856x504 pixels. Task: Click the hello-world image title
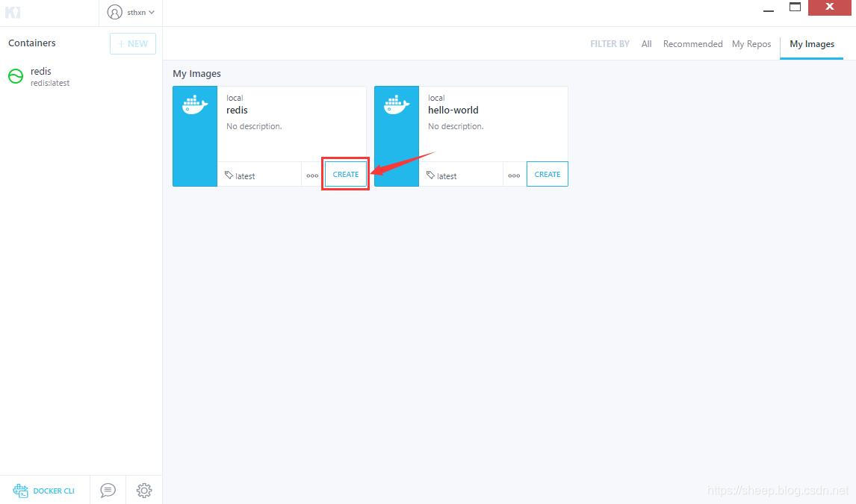[453, 111]
